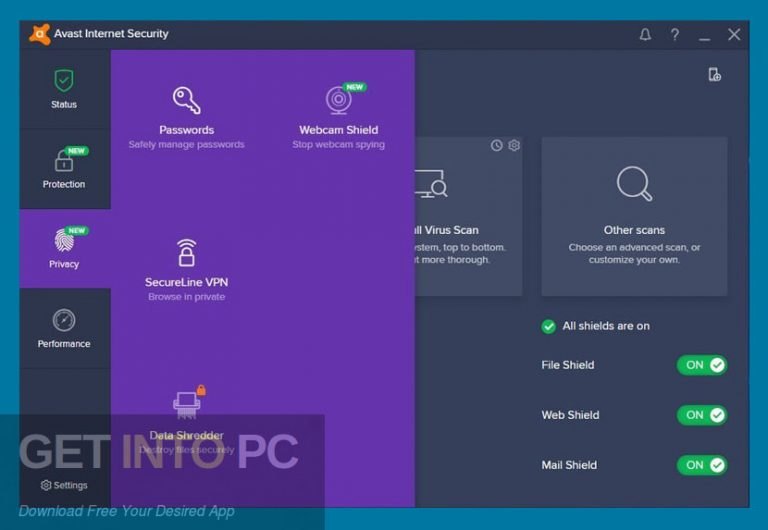Click the 'Browse in private' text
Image resolution: width=768 pixels, height=530 pixels.
point(187,297)
